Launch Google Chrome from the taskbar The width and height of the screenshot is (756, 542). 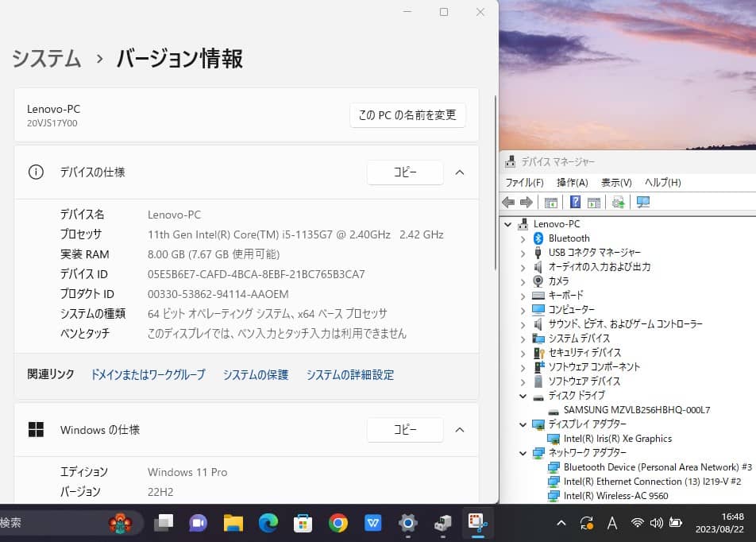click(338, 523)
